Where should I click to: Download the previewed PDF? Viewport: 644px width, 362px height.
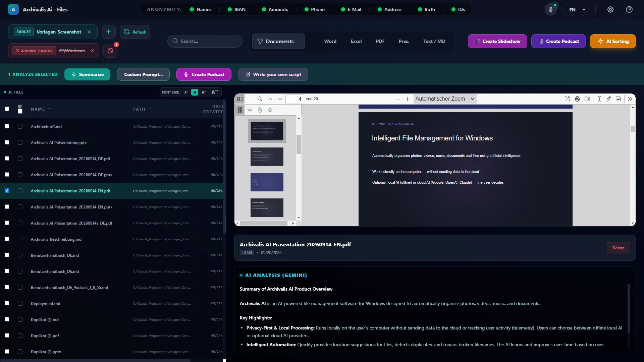coord(587,99)
